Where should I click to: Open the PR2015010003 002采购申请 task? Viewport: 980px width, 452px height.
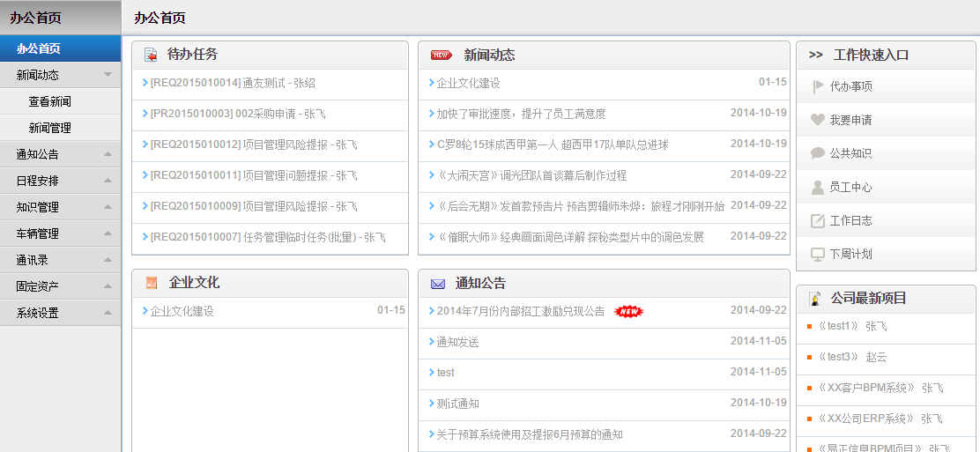[238, 114]
